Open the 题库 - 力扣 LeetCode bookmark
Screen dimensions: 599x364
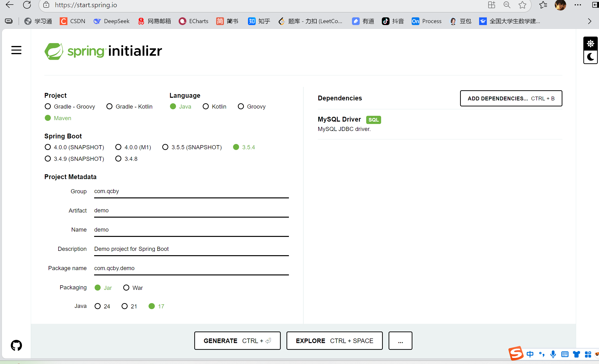pos(310,21)
